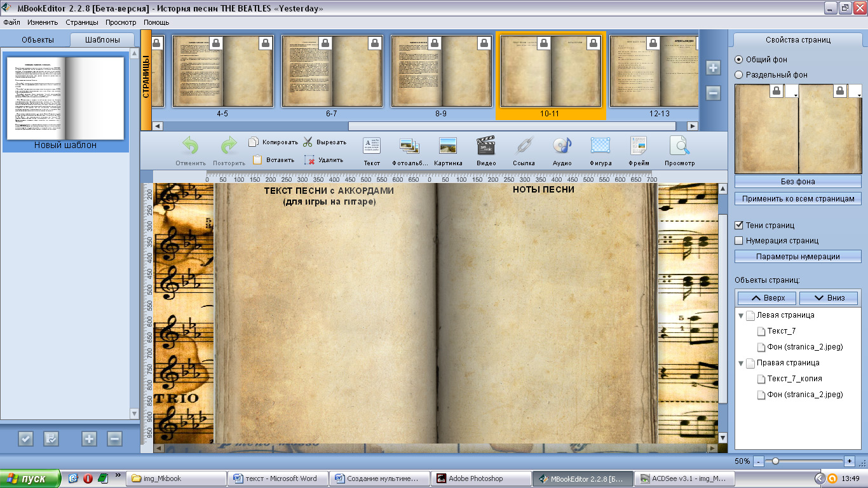
Task: Toggle lock on left page of spread 4-5
Action: pyautogui.click(x=216, y=43)
